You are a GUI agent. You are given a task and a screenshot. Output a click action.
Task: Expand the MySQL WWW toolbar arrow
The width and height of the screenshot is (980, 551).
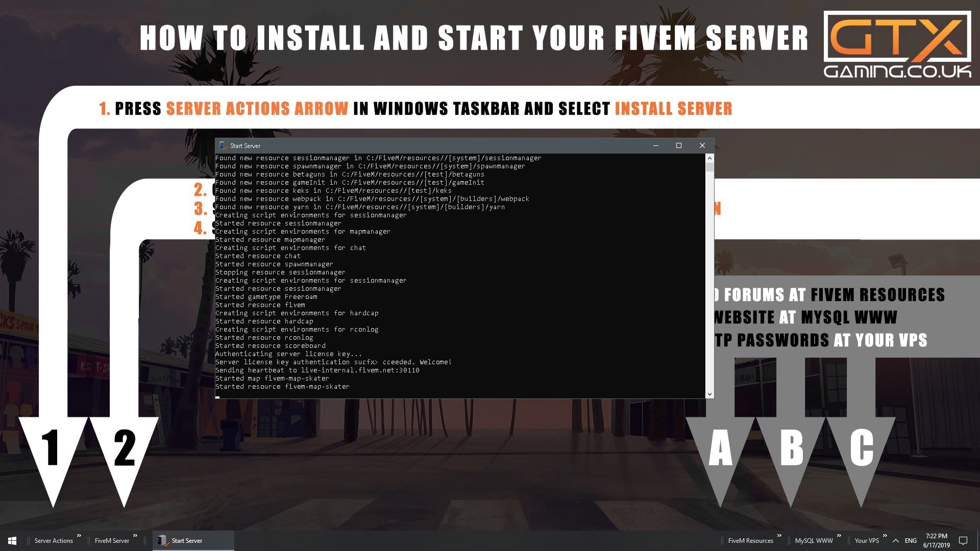(x=839, y=535)
